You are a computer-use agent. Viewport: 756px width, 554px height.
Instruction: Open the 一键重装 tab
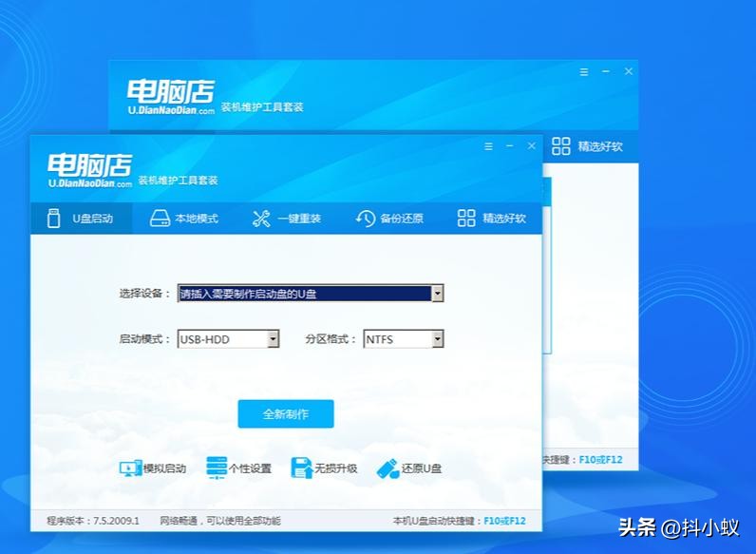[x=287, y=219]
